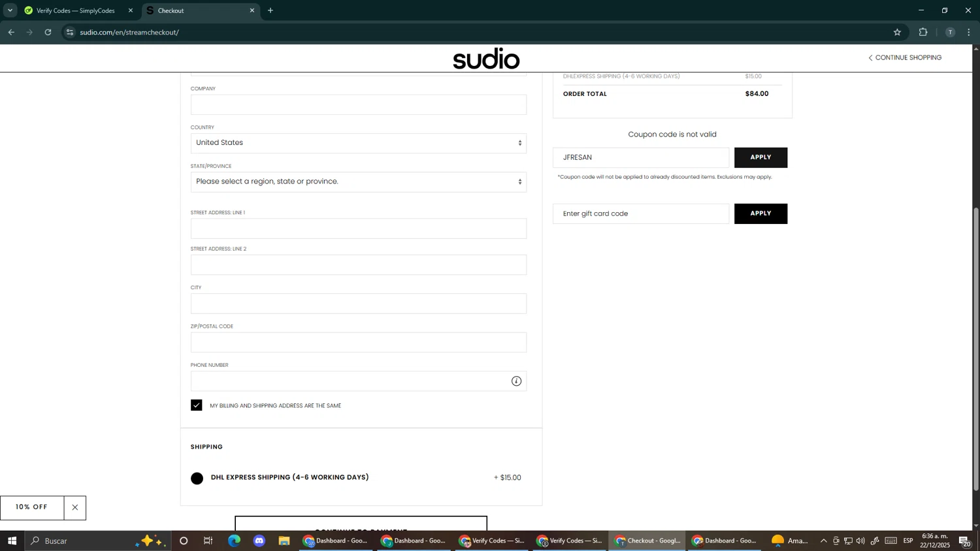980x551 pixels.
Task: Click the Windows Buscar search box
Action: pyautogui.click(x=98, y=541)
